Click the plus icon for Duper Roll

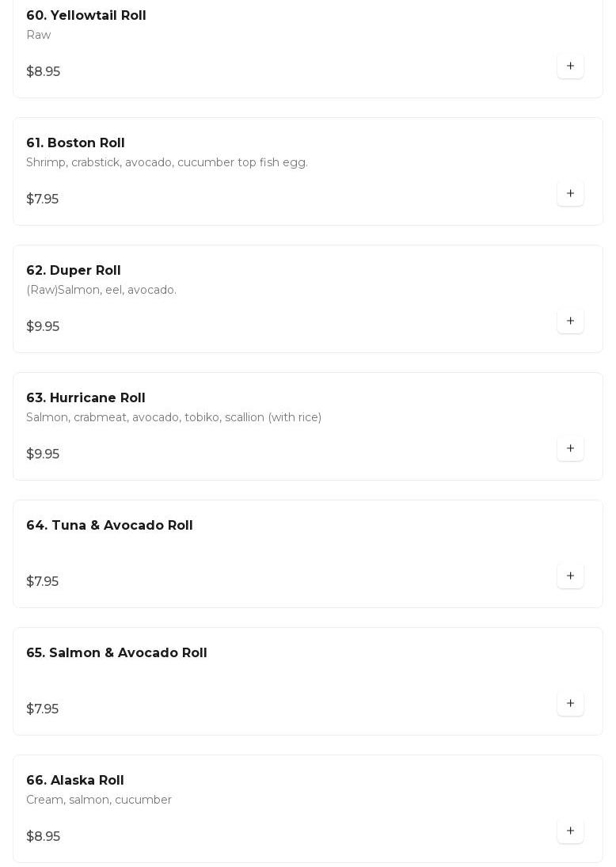[570, 321]
